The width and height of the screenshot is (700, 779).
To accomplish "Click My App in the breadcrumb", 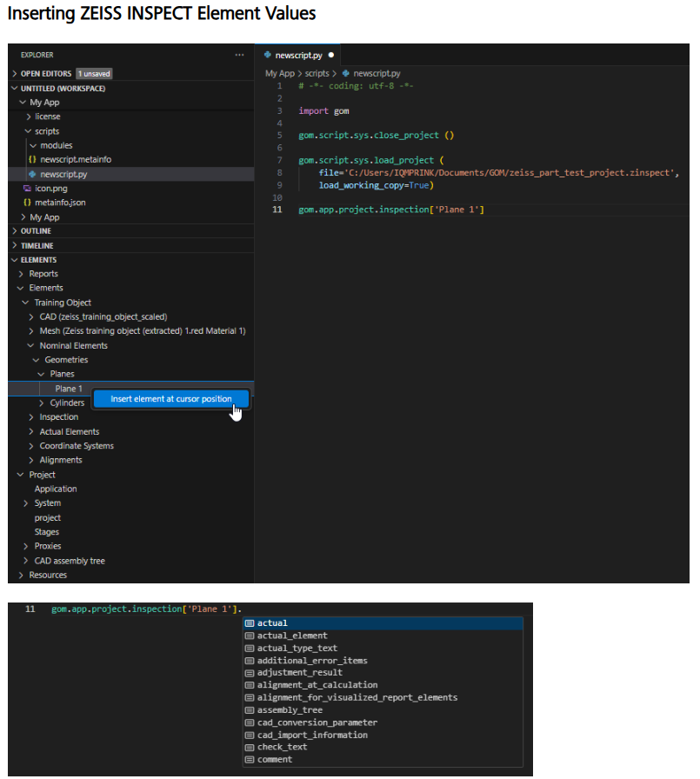I will (x=280, y=74).
